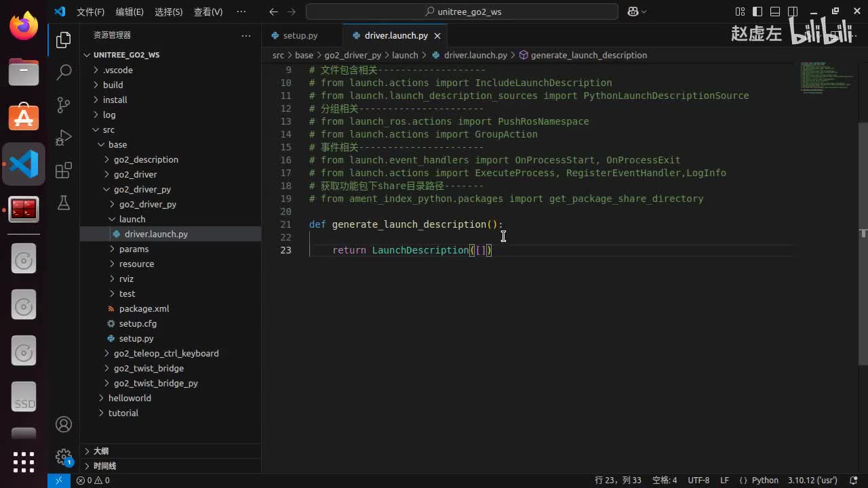Screen dimensions: 868x488
Task: Close the driver.launch.py tab
Action: 437,36
